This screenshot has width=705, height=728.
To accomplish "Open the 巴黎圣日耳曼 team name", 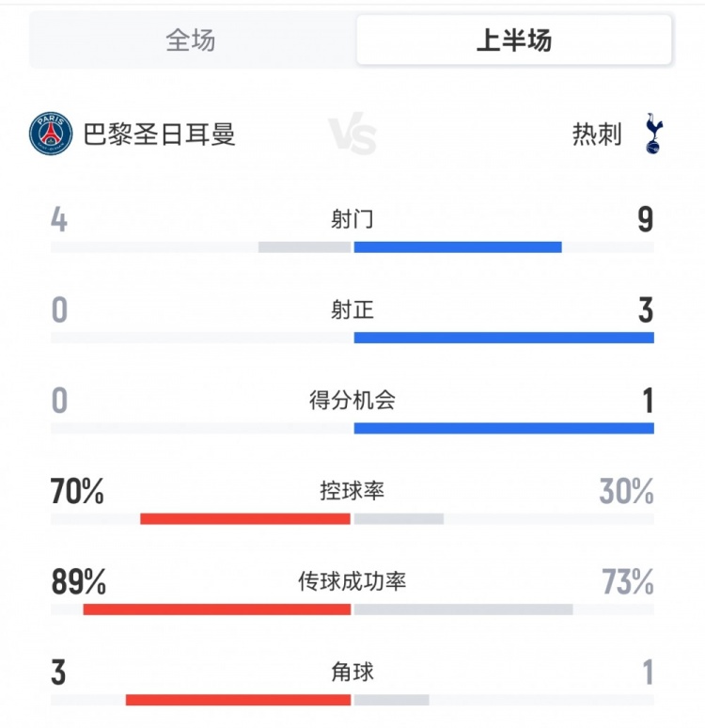I will coord(159,135).
